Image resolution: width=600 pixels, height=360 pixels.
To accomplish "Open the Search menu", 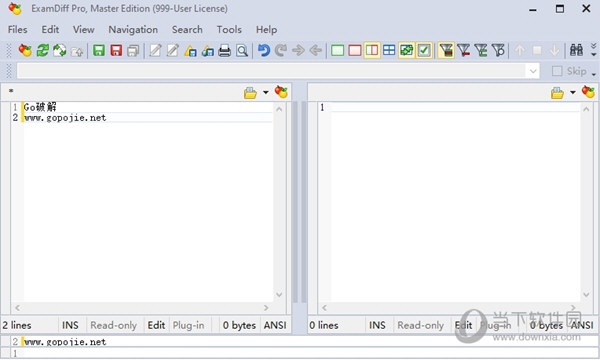I will tap(187, 29).
